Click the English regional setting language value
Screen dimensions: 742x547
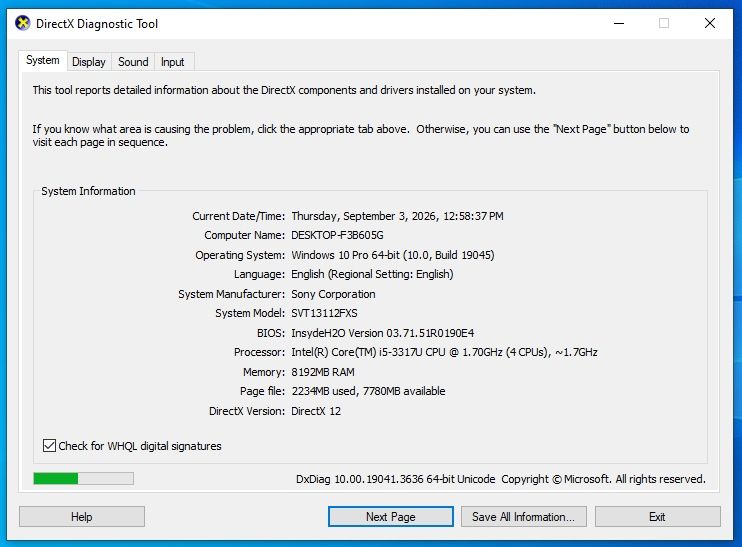[372, 274]
